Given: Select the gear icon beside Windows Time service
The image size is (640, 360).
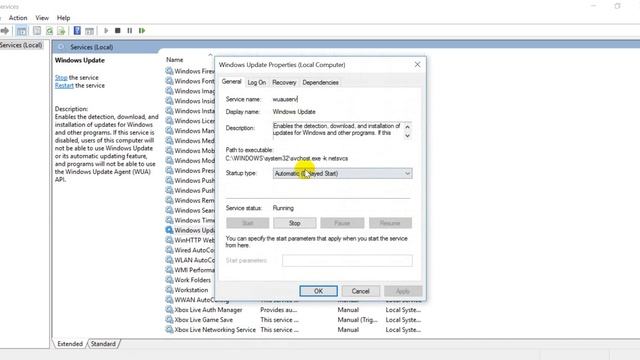Looking at the screenshot, I should point(169,220).
